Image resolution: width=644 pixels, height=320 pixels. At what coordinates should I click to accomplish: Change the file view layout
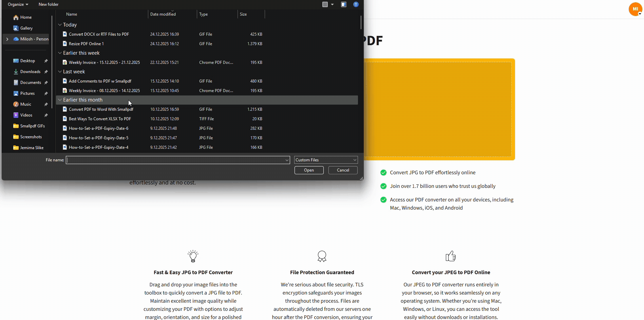coord(325,4)
